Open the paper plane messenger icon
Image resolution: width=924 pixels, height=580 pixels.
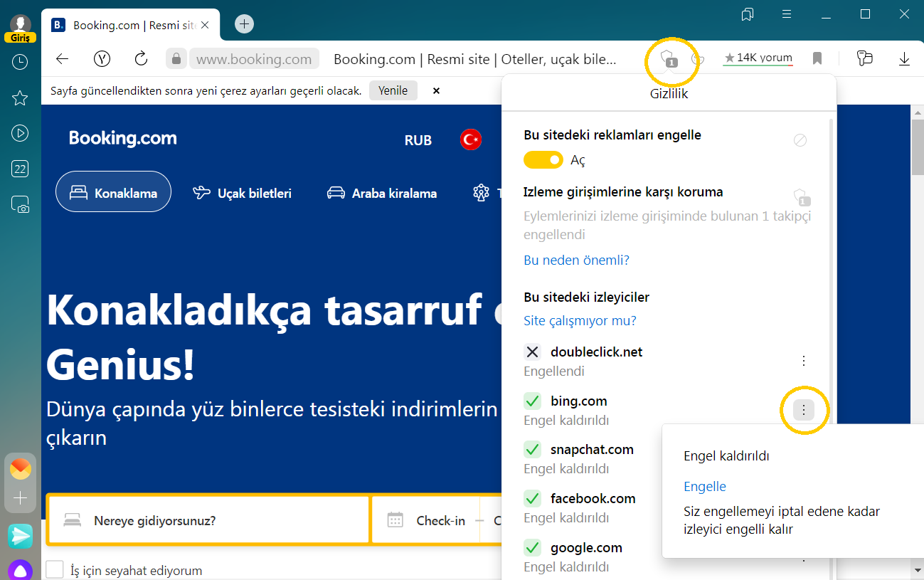click(20, 536)
